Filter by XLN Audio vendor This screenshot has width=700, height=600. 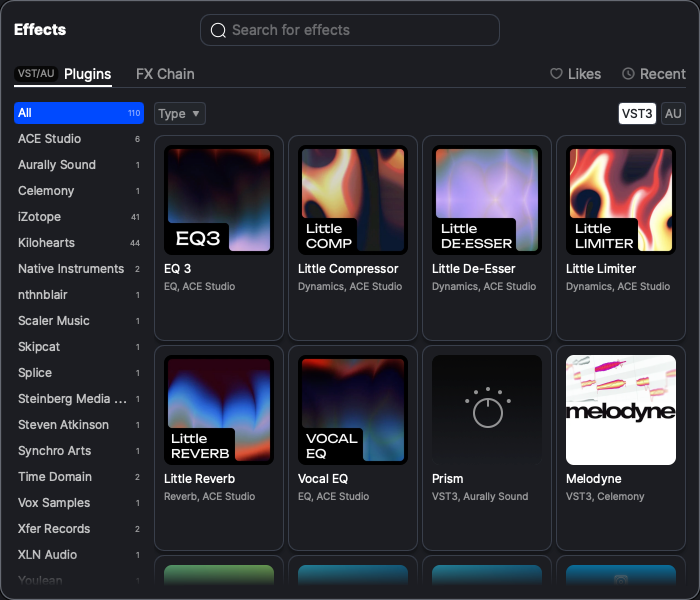(79, 554)
